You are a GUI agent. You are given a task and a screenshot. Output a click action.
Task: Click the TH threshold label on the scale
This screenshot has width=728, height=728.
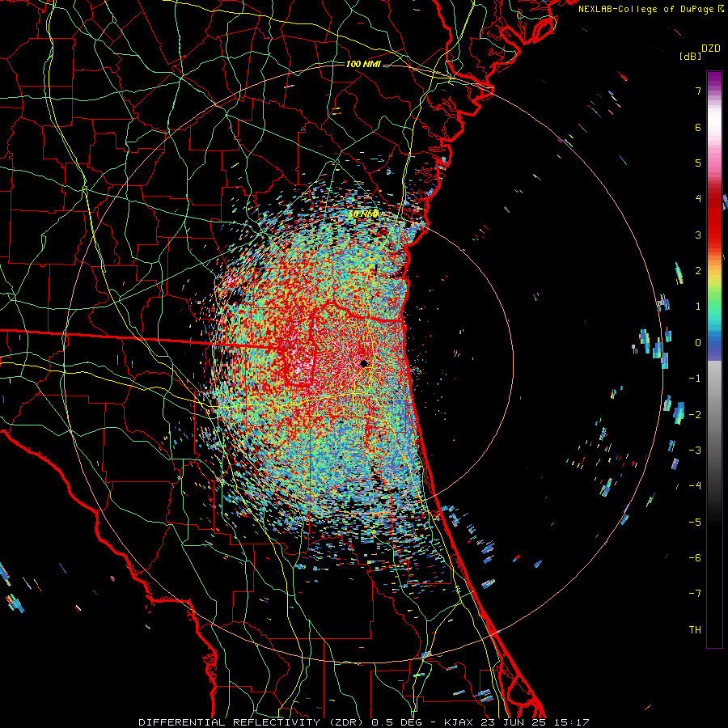[x=695, y=630]
